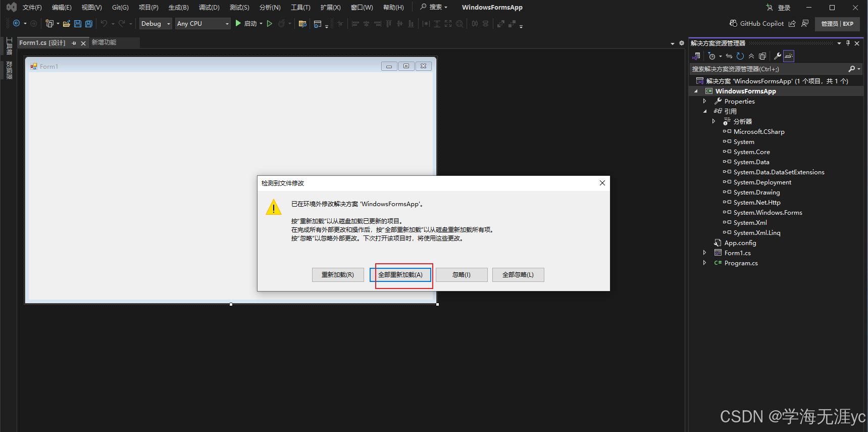868x432 pixels.
Task: Click the bring to front icon
Action: [x=500, y=23]
